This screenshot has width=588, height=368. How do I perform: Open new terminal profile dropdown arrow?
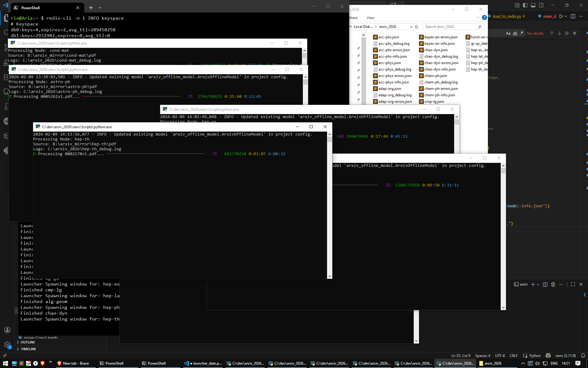[x=538, y=284]
